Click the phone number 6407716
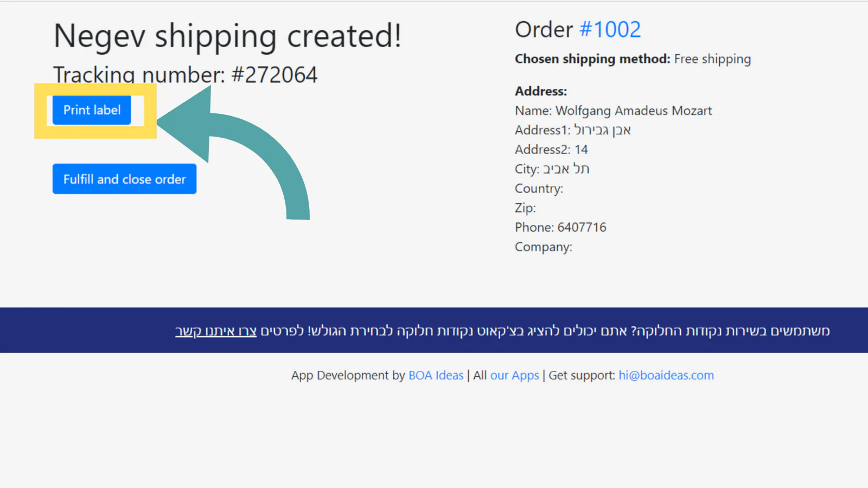868x488 pixels. coord(582,227)
